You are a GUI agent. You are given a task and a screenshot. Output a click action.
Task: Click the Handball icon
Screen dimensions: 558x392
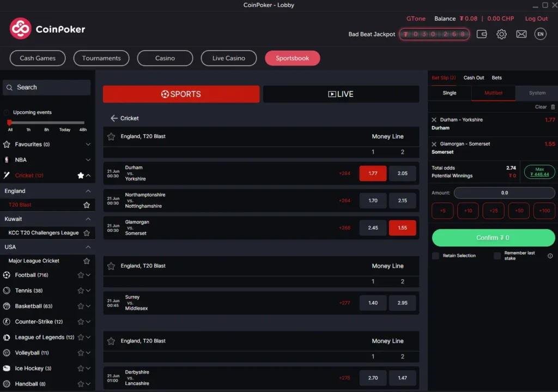[7, 384]
